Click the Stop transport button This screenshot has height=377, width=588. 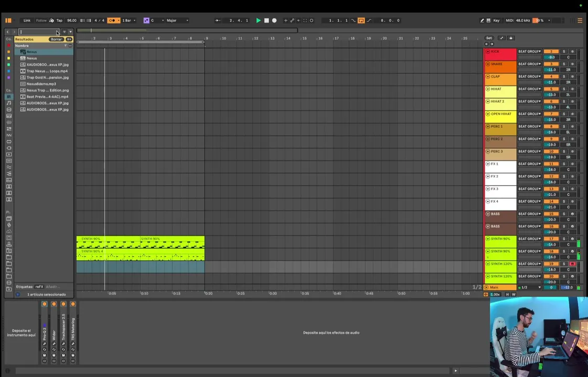pos(266,20)
